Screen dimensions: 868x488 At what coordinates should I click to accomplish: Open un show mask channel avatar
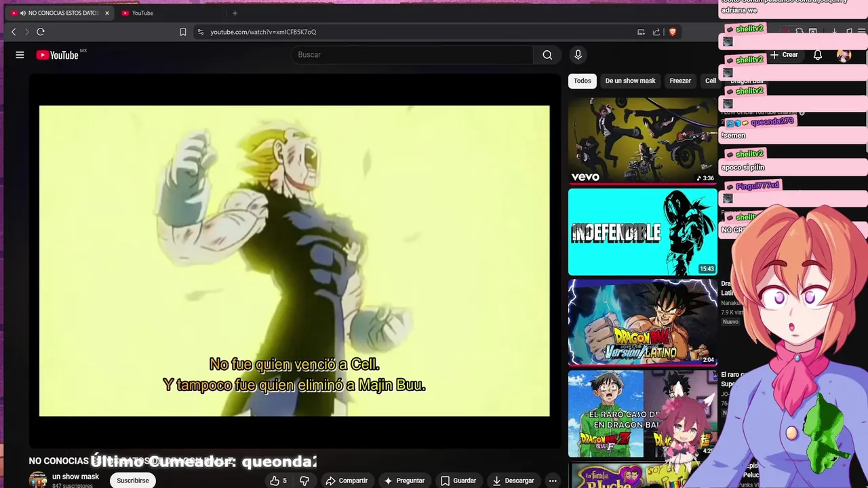pyautogui.click(x=38, y=480)
